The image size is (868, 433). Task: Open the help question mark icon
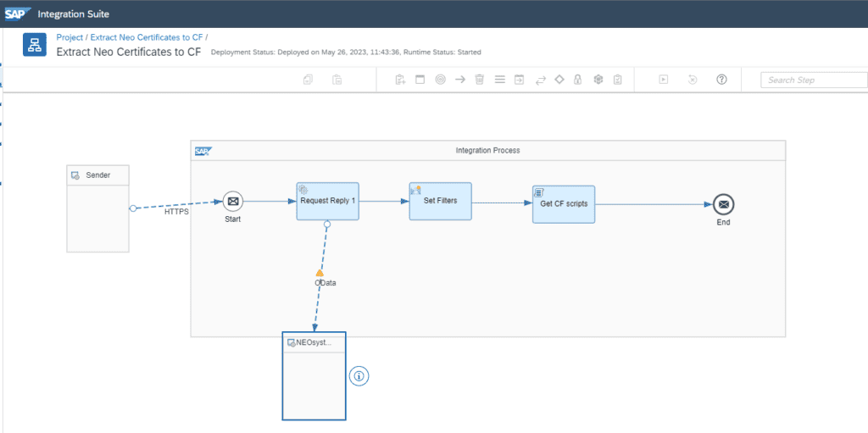(721, 80)
